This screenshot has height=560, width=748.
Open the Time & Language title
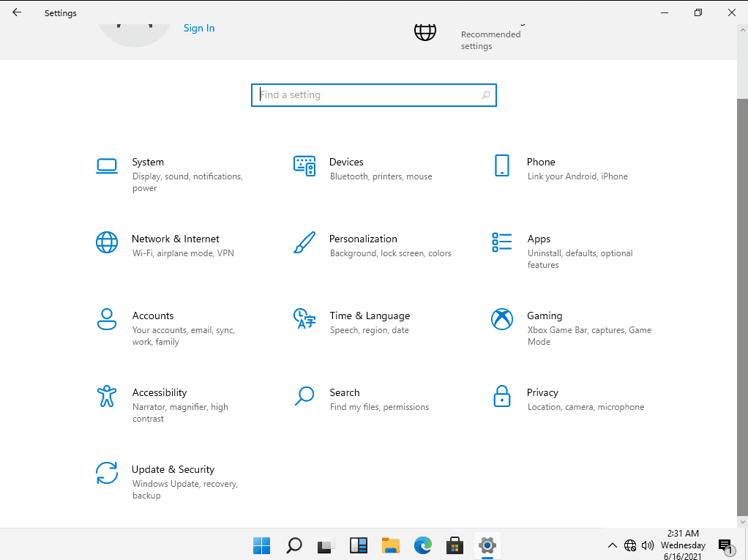pyautogui.click(x=370, y=316)
